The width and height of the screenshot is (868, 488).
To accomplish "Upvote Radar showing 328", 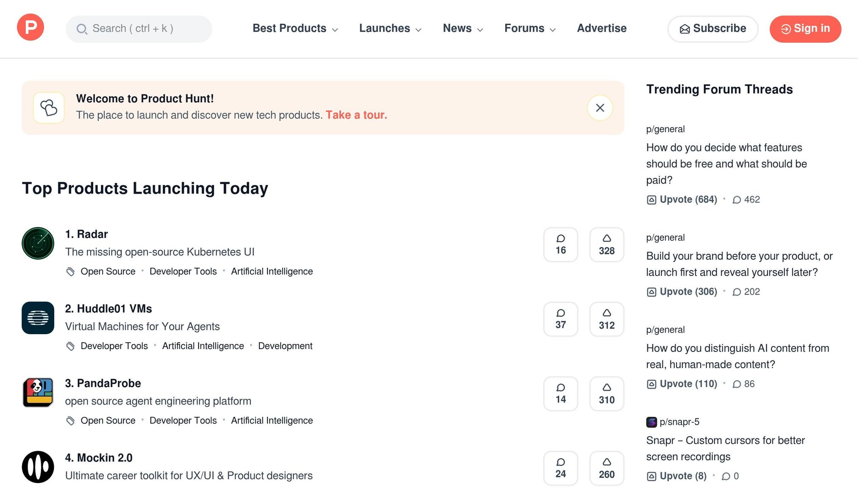I will (x=606, y=244).
